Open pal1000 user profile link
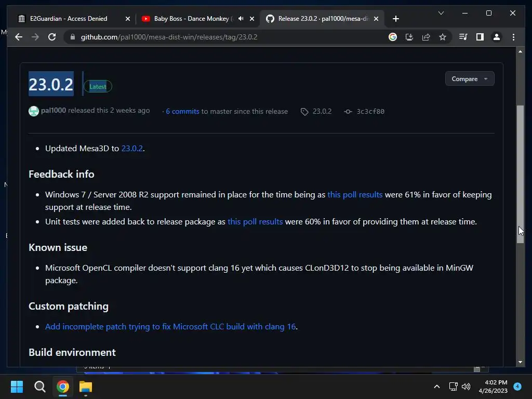 [x=54, y=110]
